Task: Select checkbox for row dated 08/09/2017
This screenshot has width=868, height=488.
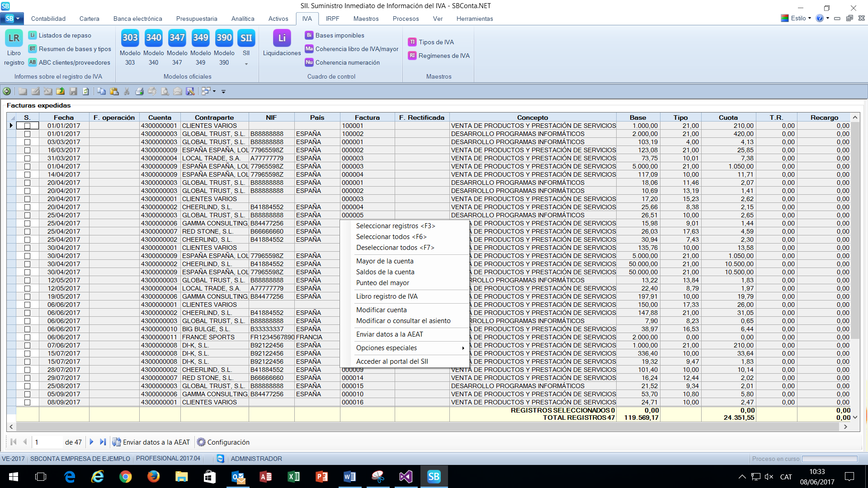Action: (x=28, y=403)
